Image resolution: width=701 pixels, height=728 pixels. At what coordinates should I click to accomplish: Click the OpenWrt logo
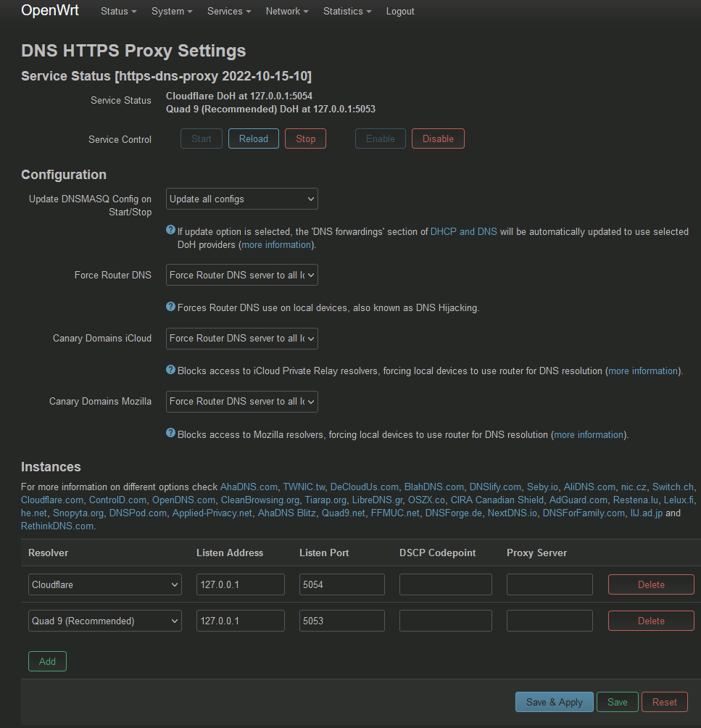coord(49,10)
